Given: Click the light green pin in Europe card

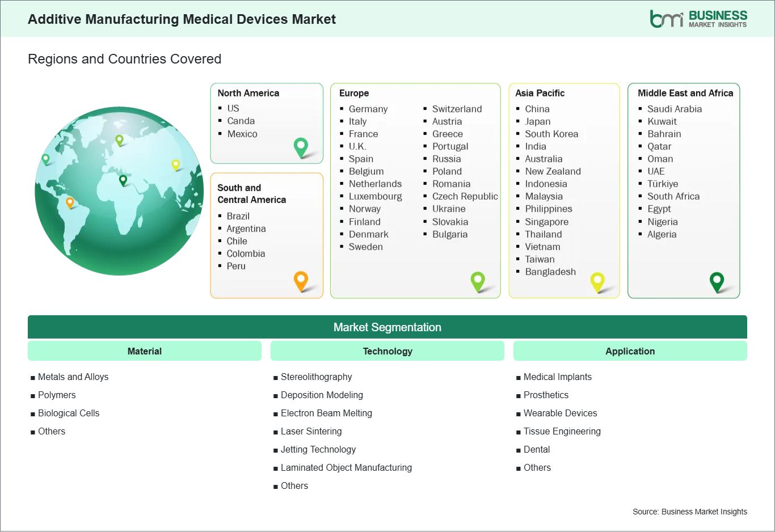Looking at the screenshot, I should 478,280.
